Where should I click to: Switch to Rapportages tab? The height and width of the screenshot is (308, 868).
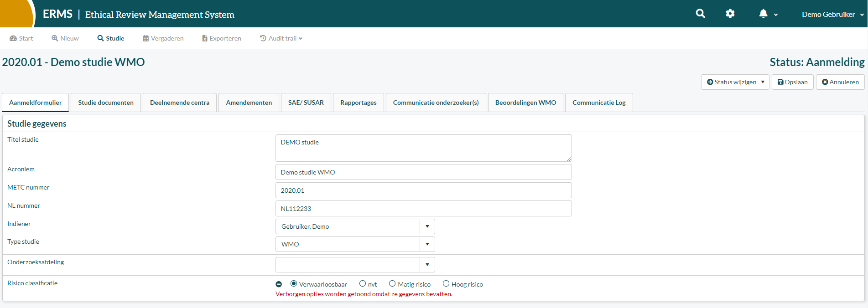[359, 103]
